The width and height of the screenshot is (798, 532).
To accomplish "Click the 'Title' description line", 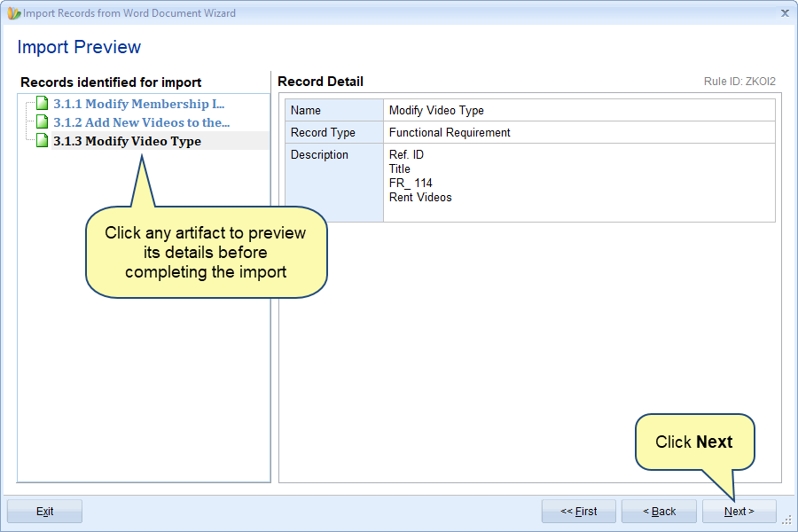I will tap(400, 169).
